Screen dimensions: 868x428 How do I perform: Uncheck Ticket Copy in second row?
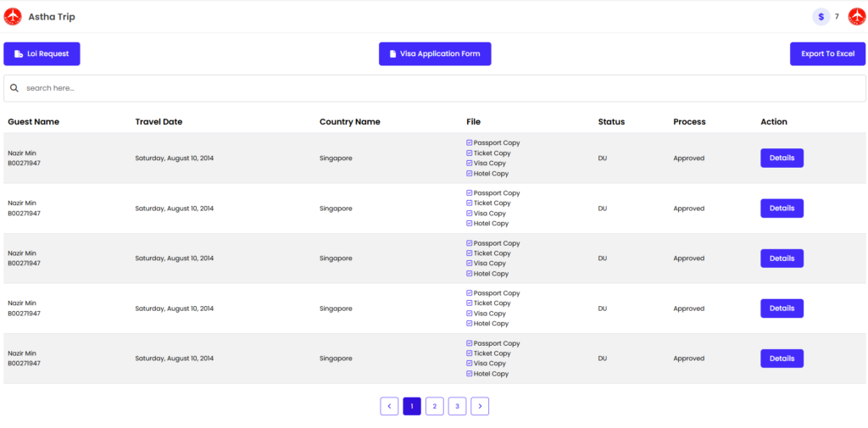[x=470, y=203]
